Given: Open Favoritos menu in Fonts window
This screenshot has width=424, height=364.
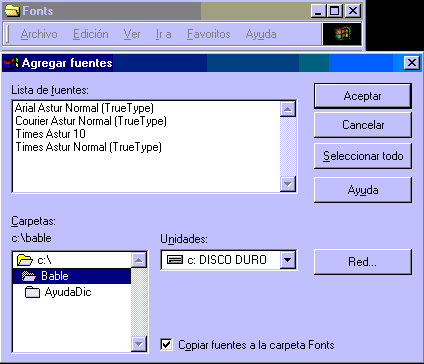Looking at the screenshot, I should coord(209,34).
